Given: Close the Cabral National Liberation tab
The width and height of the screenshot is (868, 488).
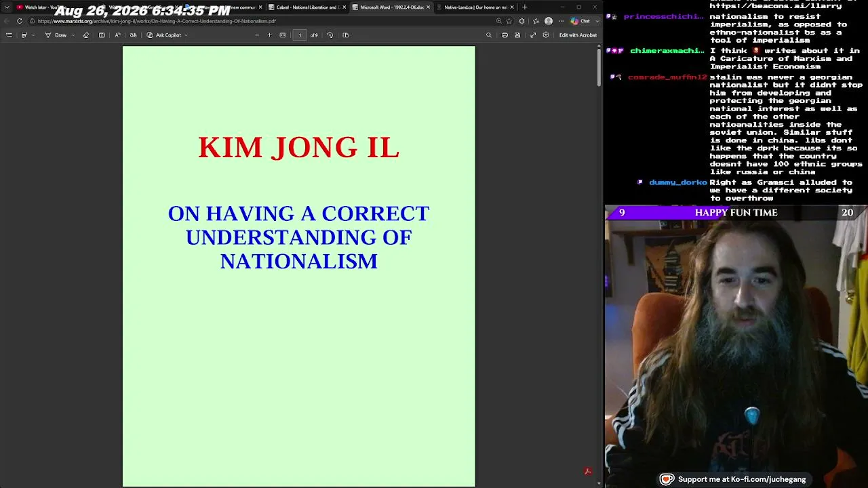Looking at the screenshot, I should (344, 7).
